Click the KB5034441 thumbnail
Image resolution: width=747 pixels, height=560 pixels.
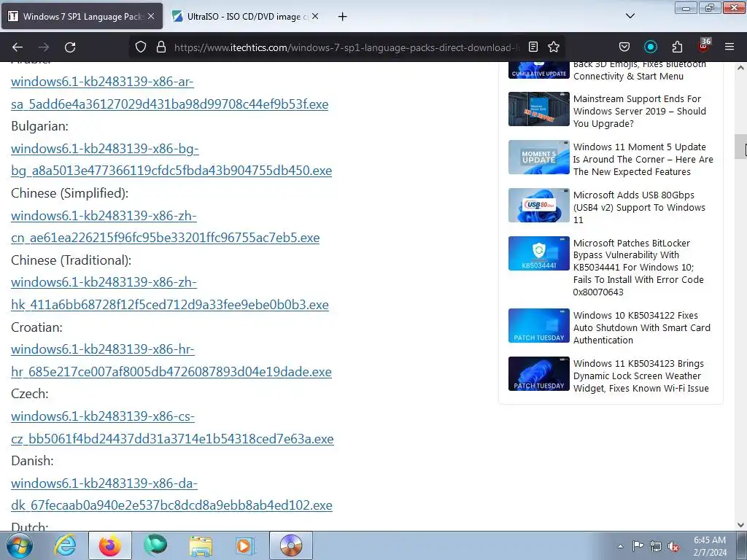pos(539,253)
